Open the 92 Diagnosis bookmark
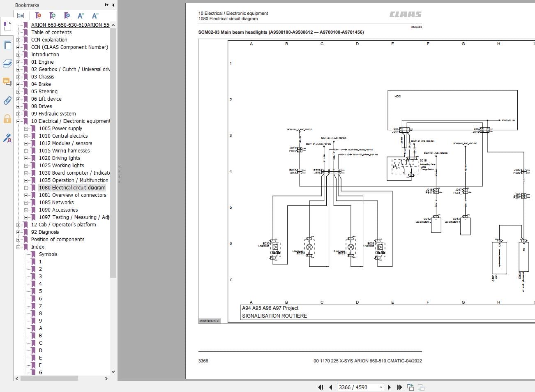 click(x=45, y=232)
